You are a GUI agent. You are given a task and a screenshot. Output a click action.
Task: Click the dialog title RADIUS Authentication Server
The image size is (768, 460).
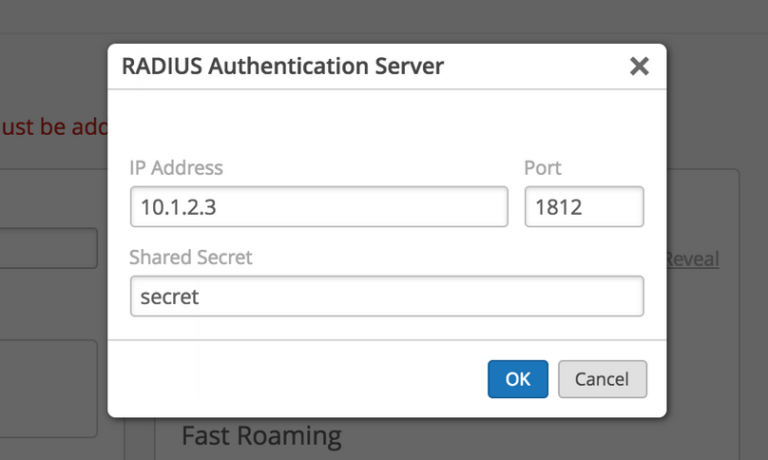point(282,67)
